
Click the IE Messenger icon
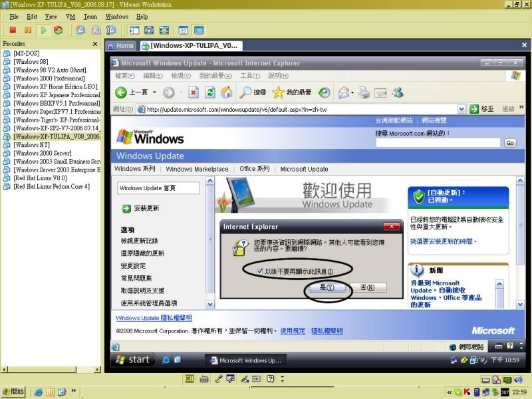(x=398, y=92)
